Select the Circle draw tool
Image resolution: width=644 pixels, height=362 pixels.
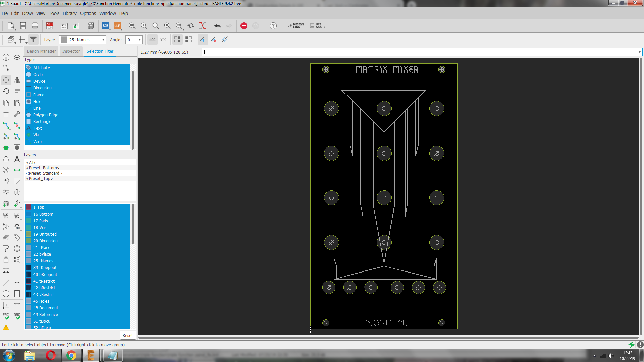[6, 294]
